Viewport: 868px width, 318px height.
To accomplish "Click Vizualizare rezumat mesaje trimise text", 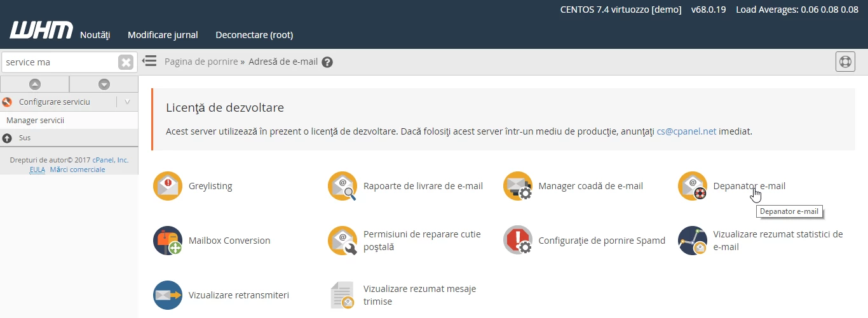I will 419,295.
